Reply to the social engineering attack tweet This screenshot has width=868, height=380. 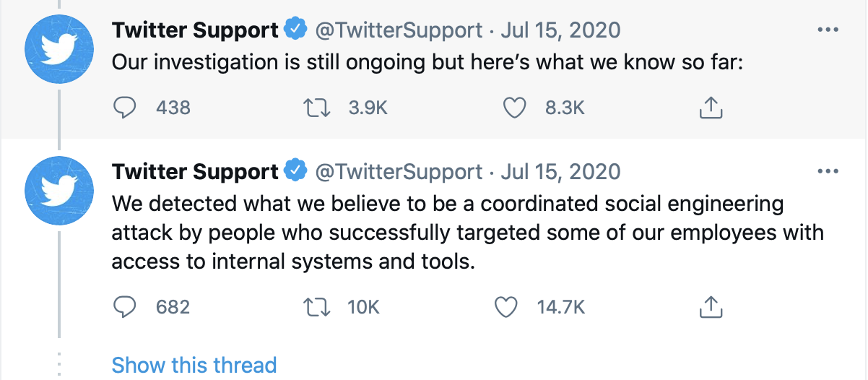tap(126, 307)
